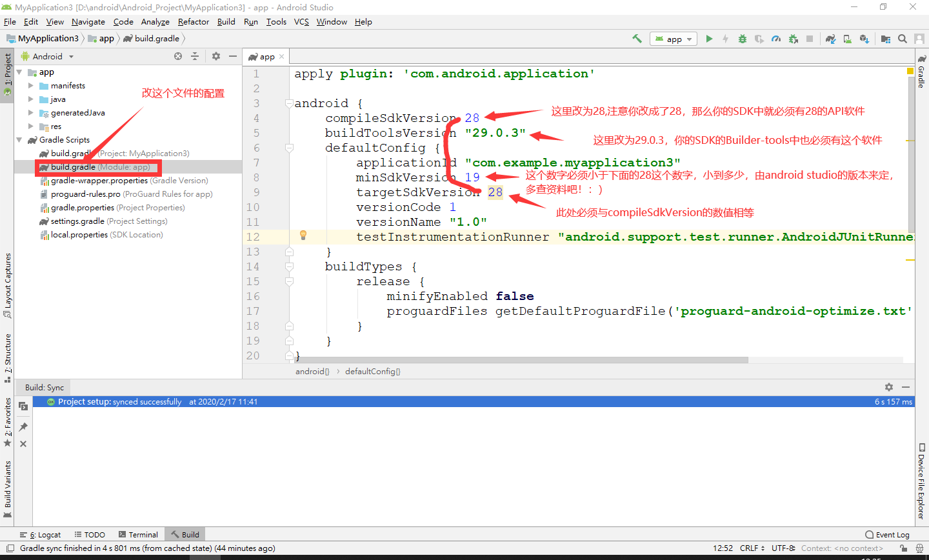Expand the manifests folder
Image resolution: width=929 pixels, height=560 pixels.
(31, 86)
